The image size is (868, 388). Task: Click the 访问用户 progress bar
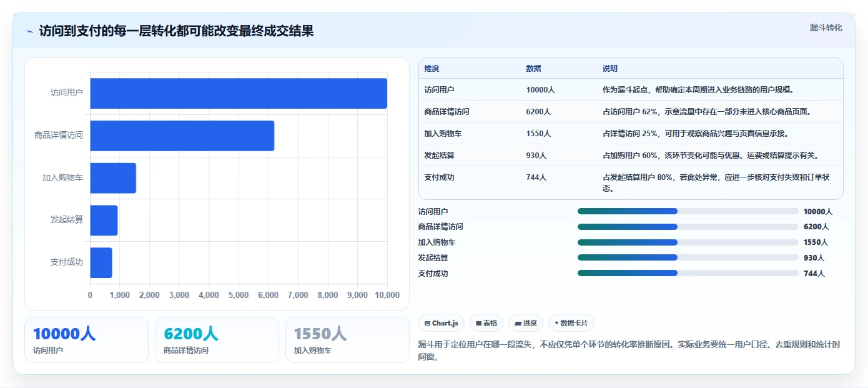point(688,211)
